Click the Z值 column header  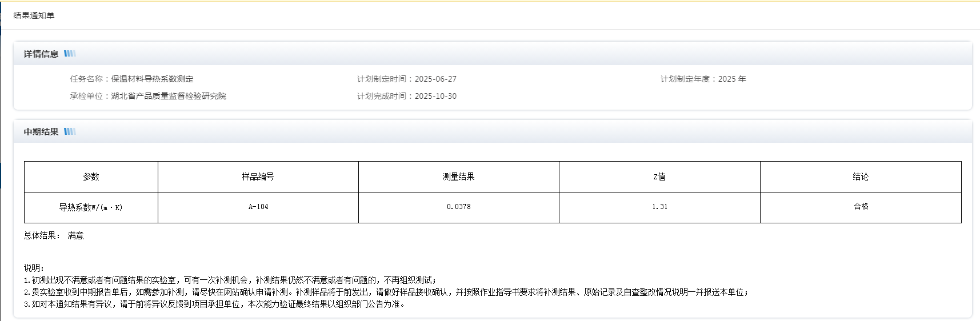(659, 176)
